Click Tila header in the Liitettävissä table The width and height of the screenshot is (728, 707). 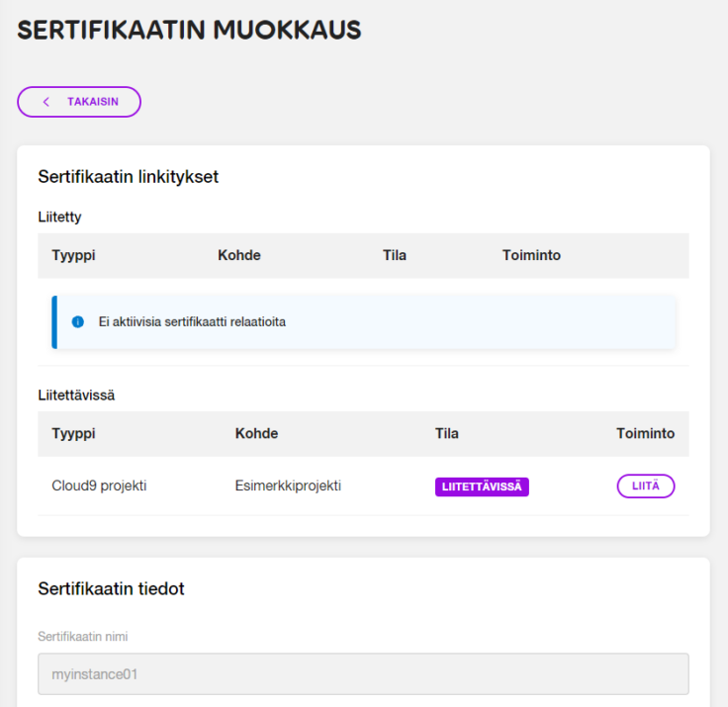pos(447,433)
